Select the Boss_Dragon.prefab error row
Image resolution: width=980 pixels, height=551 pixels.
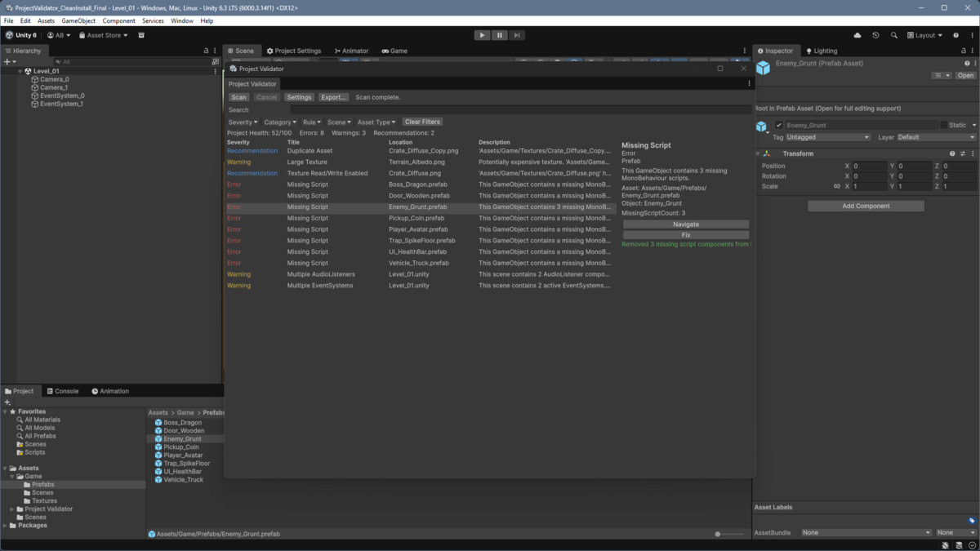(x=421, y=184)
